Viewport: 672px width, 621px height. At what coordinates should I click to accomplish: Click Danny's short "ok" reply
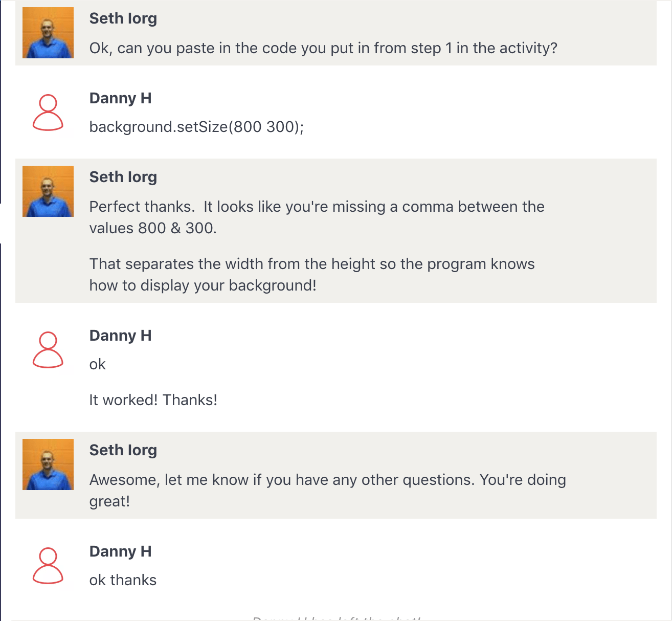click(x=98, y=364)
